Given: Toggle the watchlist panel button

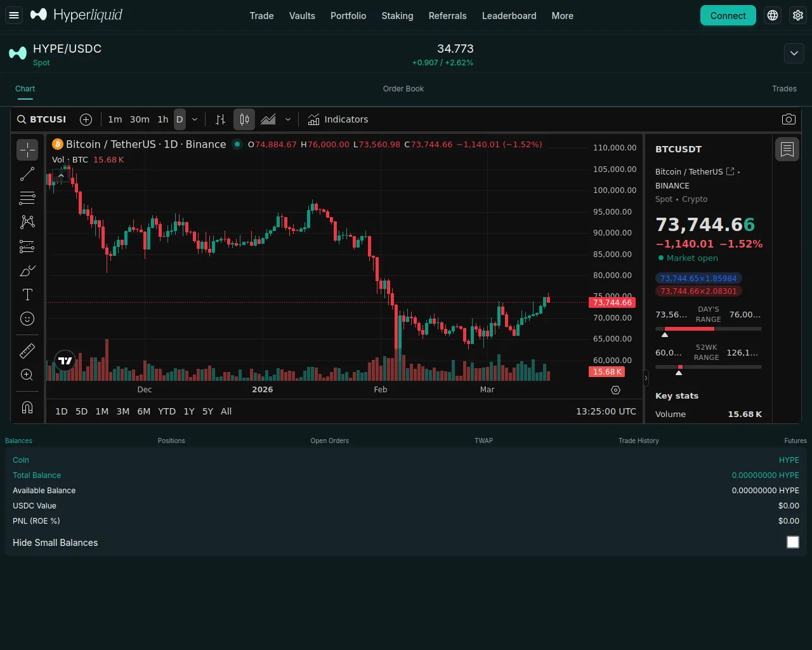Looking at the screenshot, I should 787,150.
